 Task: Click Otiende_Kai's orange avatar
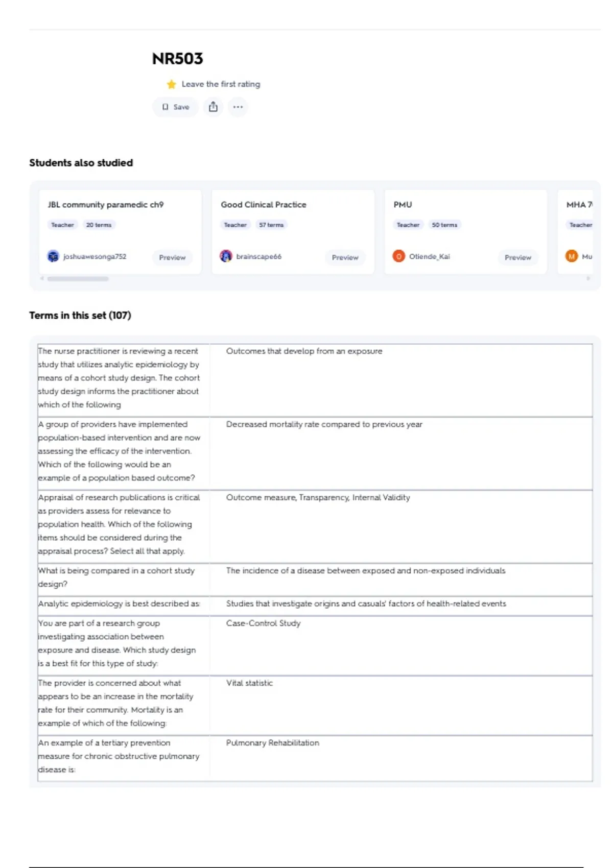point(398,256)
